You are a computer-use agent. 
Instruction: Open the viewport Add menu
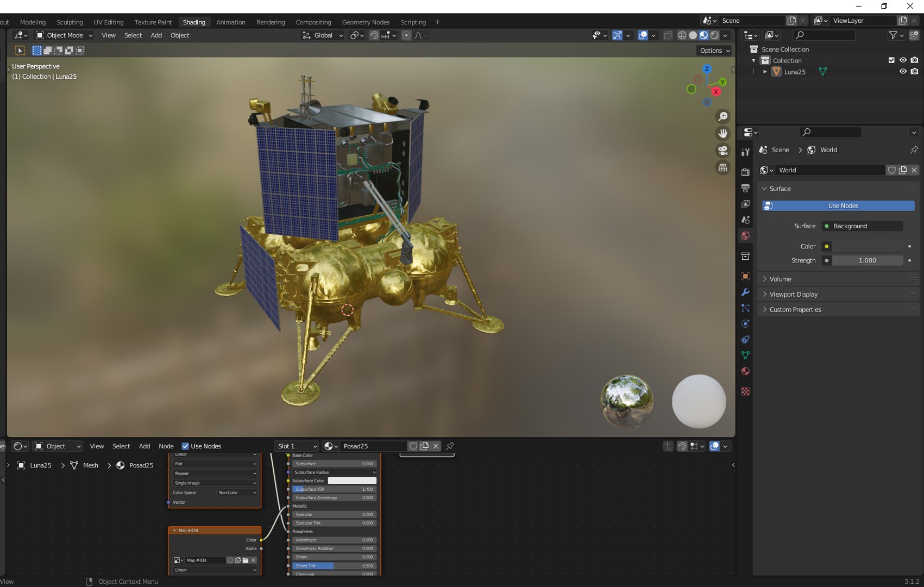point(156,35)
